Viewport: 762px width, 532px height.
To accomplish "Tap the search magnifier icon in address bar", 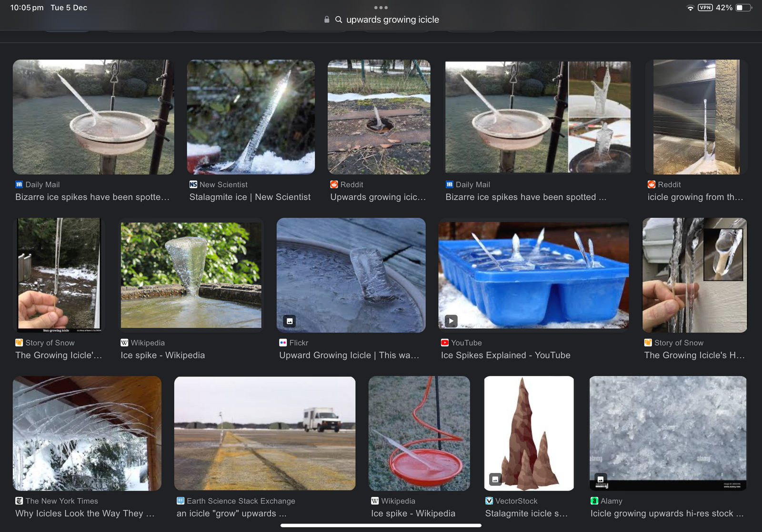I will point(339,20).
